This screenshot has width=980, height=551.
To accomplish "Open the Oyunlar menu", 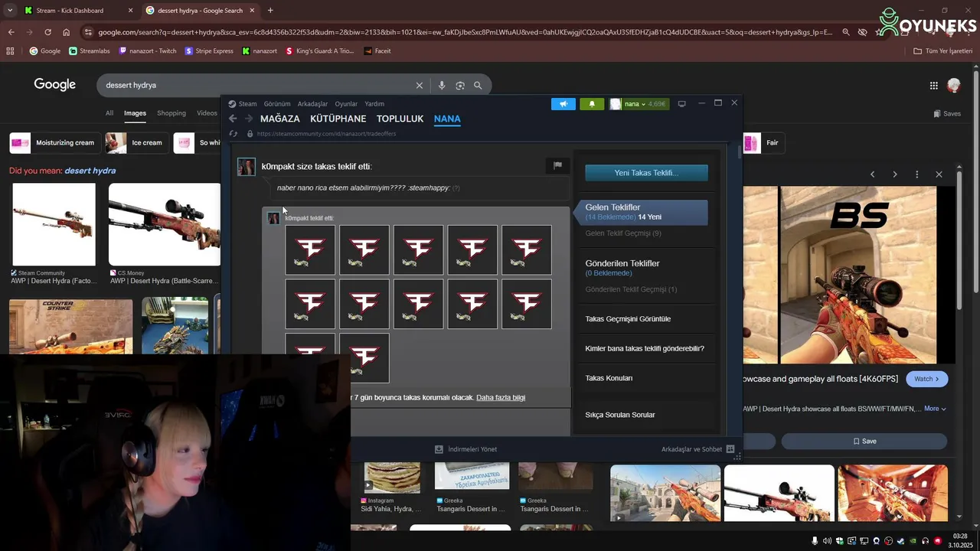I will click(346, 104).
